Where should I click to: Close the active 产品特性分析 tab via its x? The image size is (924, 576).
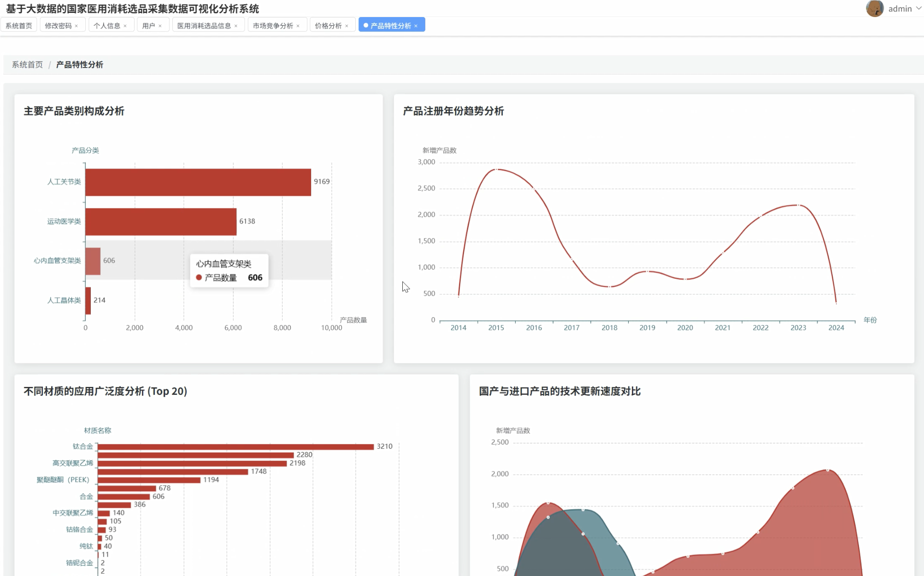point(416,26)
